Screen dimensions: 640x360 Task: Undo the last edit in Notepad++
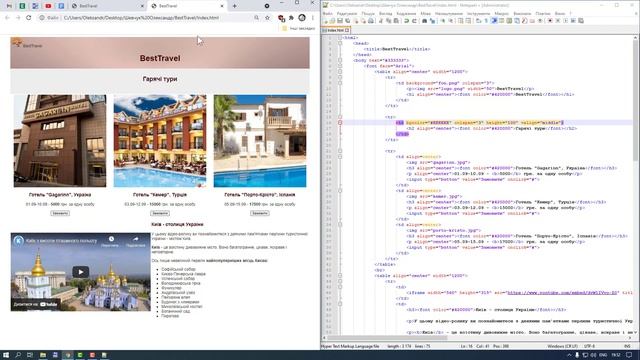click(406, 20)
